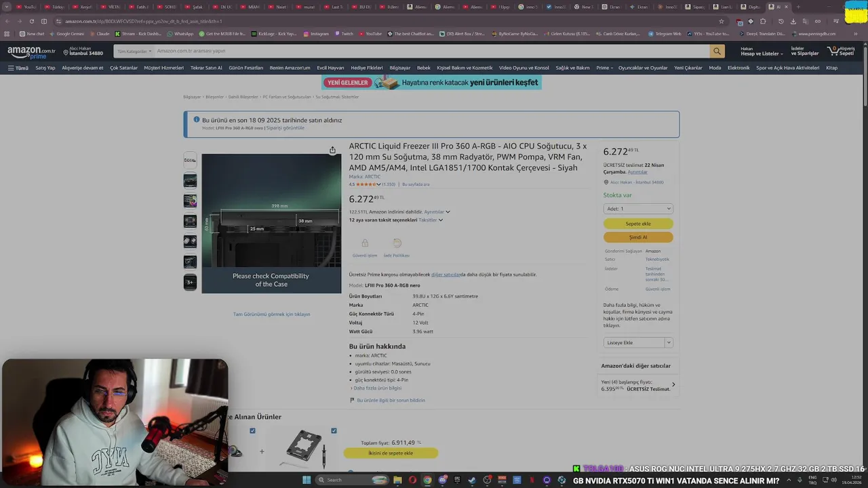Click the Şimdi Al button
Image resolution: width=868 pixels, height=488 pixels.
[x=638, y=237]
